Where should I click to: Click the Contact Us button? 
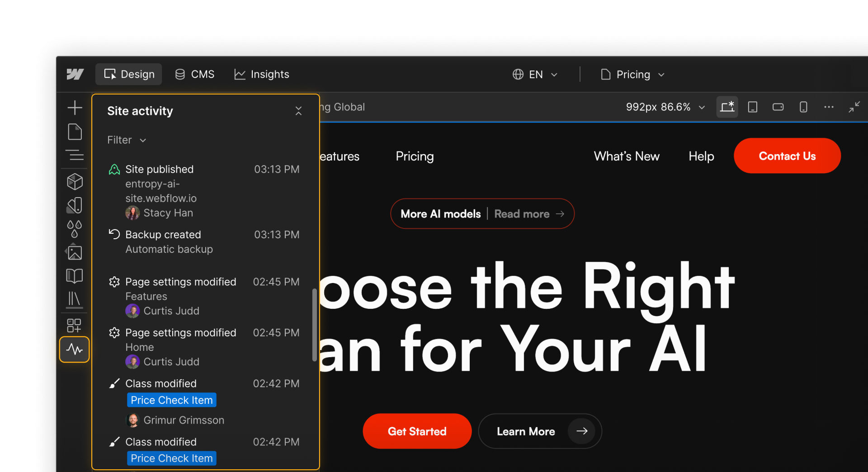coord(787,156)
